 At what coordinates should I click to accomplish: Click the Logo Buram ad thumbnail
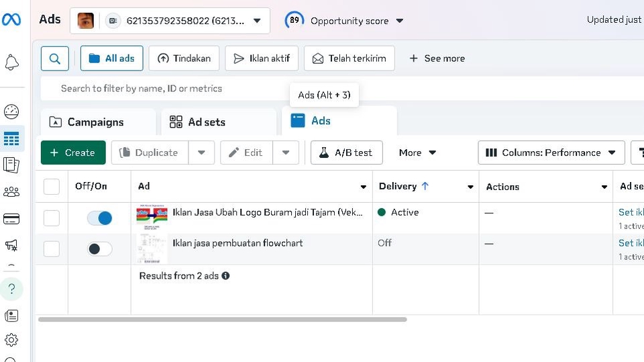(152, 218)
